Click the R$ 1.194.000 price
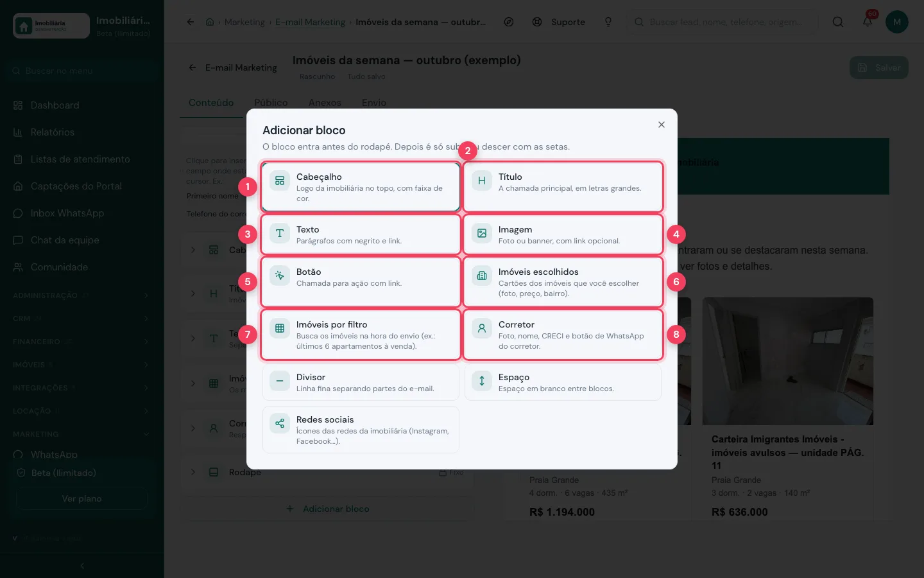This screenshot has width=924, height=578. (562, 512)
